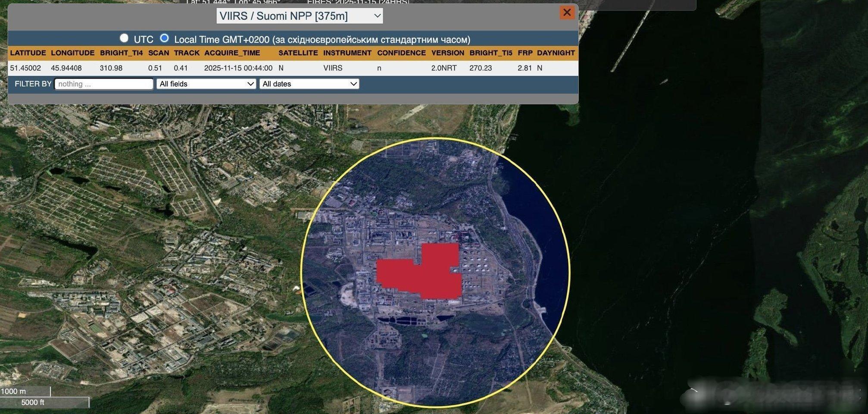Select the BRIGHT_TI5 value 270.23

(481, 68)
